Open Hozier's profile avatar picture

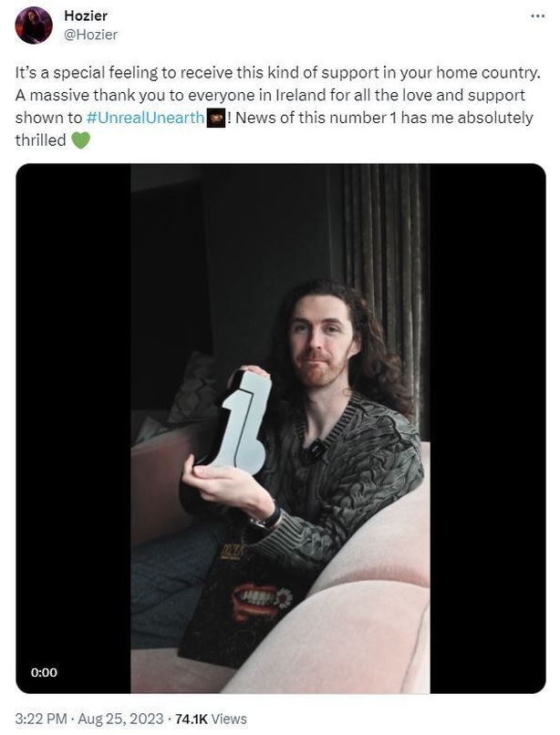pos(34,26)
